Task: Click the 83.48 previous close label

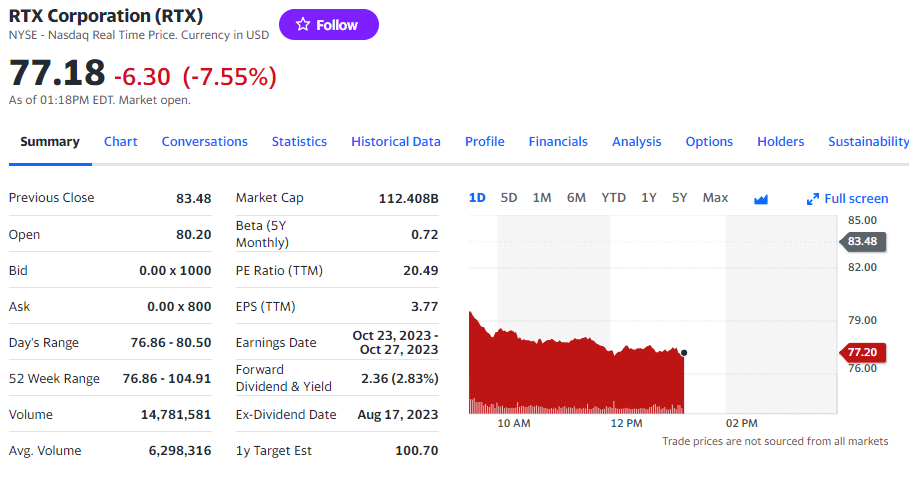Action: [x=861, y=241]
